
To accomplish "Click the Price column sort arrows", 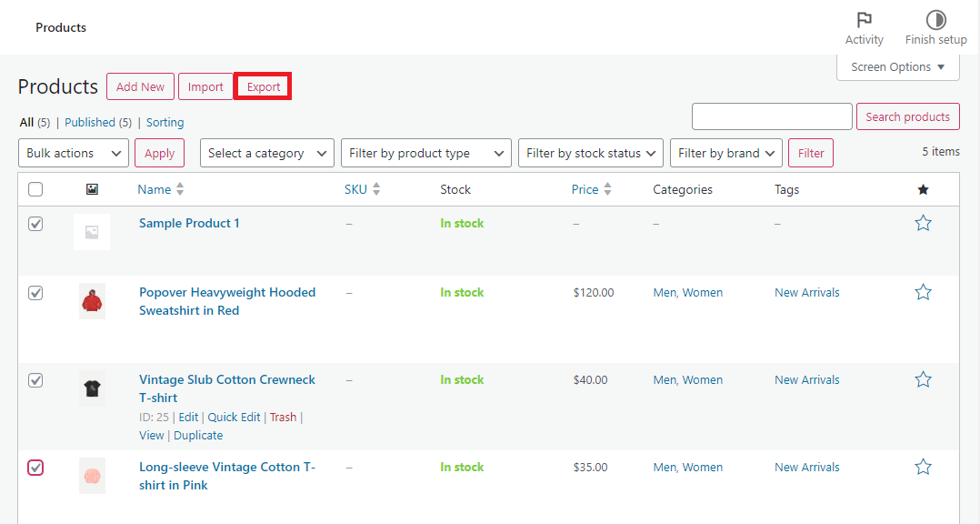I will (x=607, y=189).
